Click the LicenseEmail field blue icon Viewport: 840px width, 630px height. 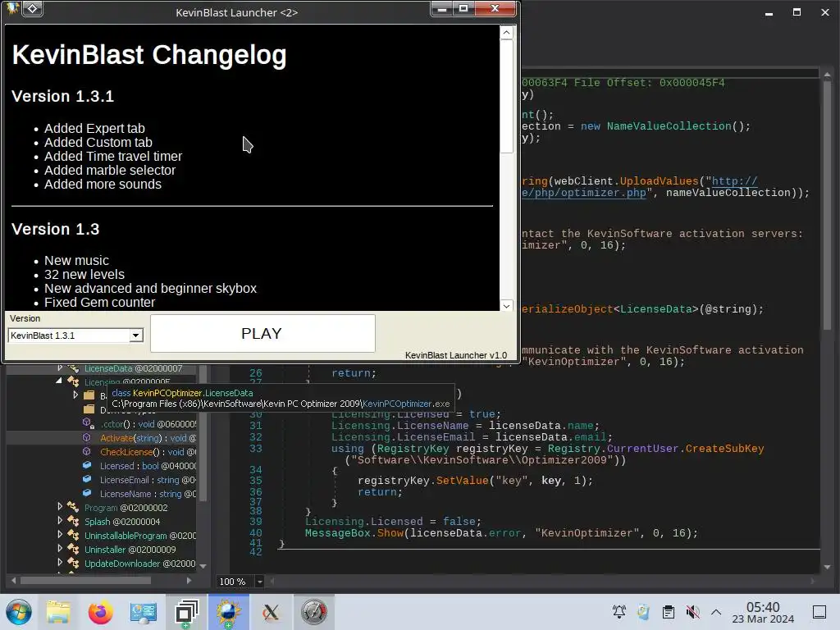[x=87, y=479]
